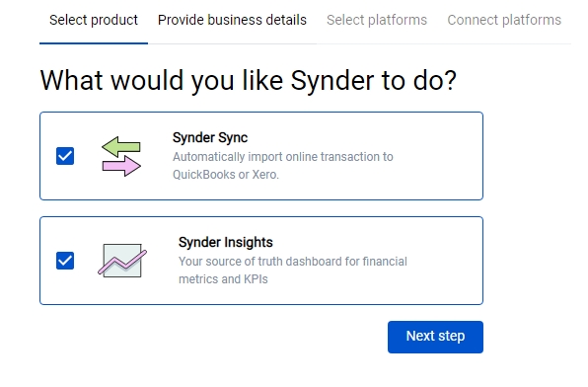Click the 'metrics and KPIs' text line

223,279
